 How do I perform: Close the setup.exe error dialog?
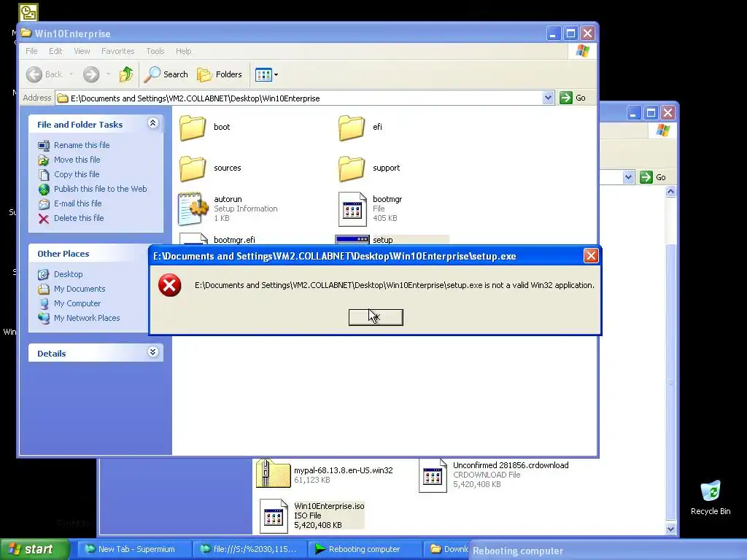point(591,256)
